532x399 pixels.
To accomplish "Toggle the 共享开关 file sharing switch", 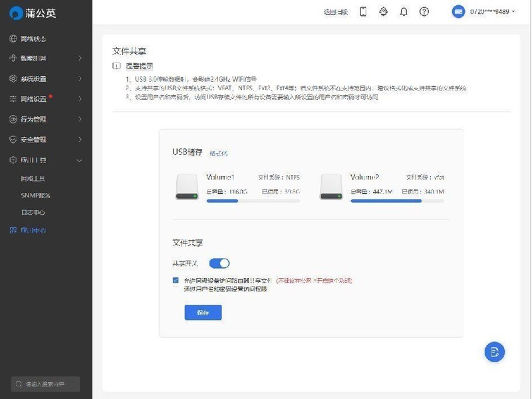I will coord(219,263).
